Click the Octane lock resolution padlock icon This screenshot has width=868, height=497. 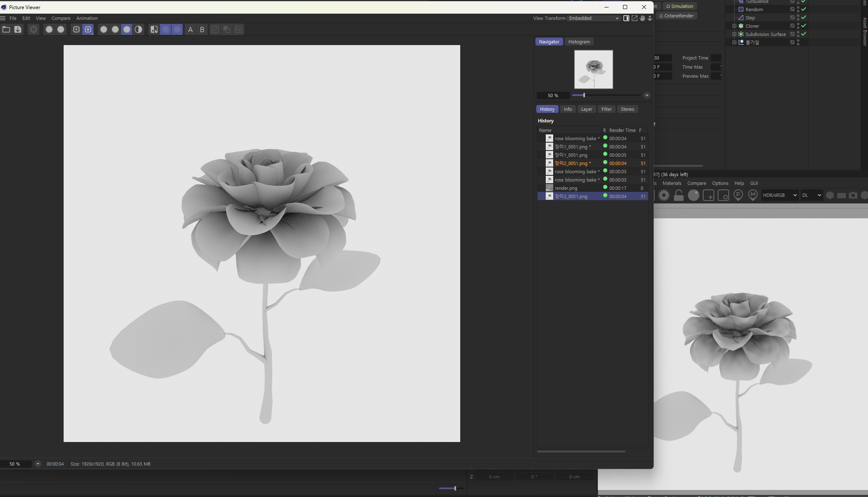point(679,195)
